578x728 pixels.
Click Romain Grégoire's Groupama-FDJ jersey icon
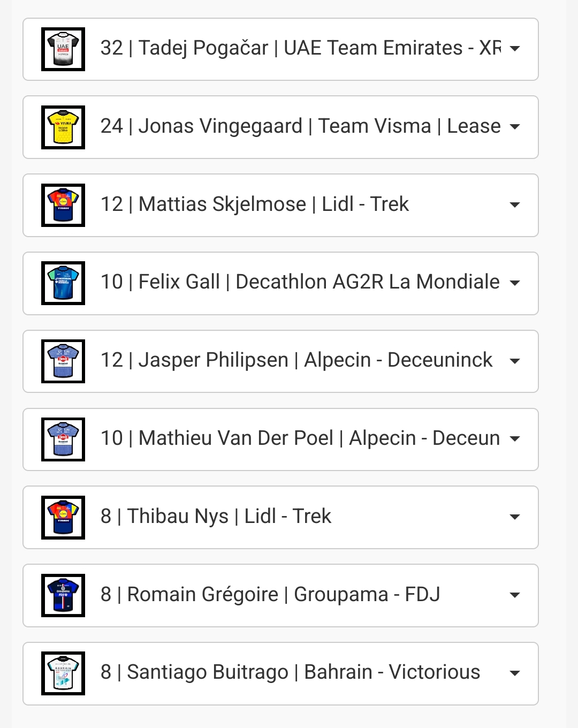[63, 595]
